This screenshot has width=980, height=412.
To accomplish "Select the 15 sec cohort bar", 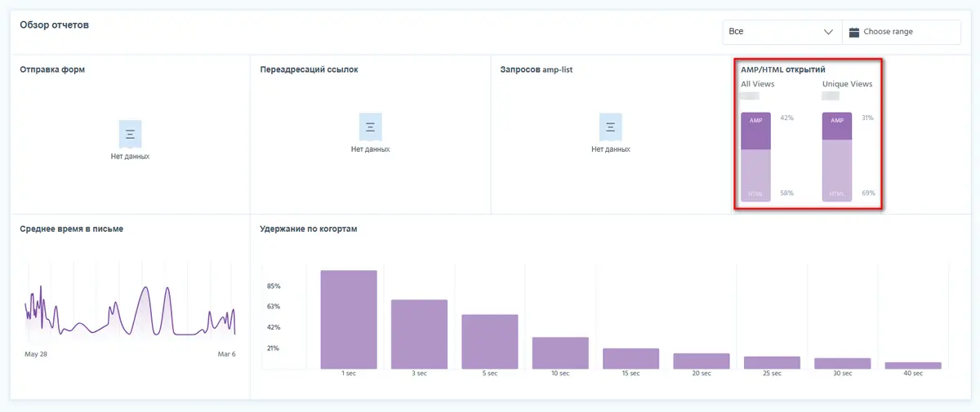I will click(x=630, y=358).
